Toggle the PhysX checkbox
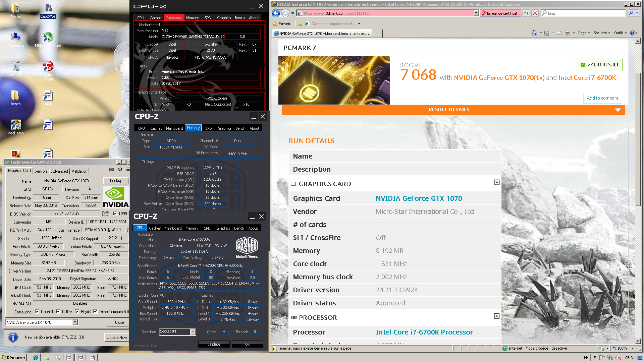 [x=77, y=311]
